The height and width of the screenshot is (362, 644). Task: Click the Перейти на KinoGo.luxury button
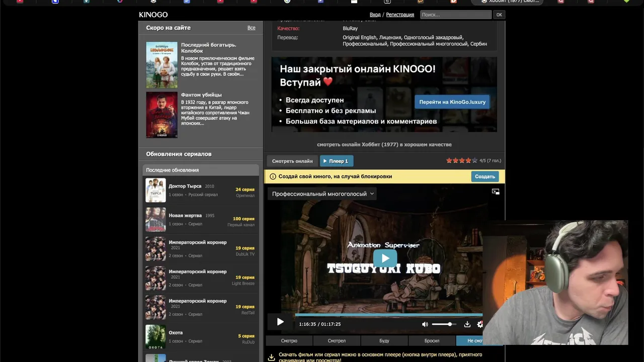click(452, 102)
